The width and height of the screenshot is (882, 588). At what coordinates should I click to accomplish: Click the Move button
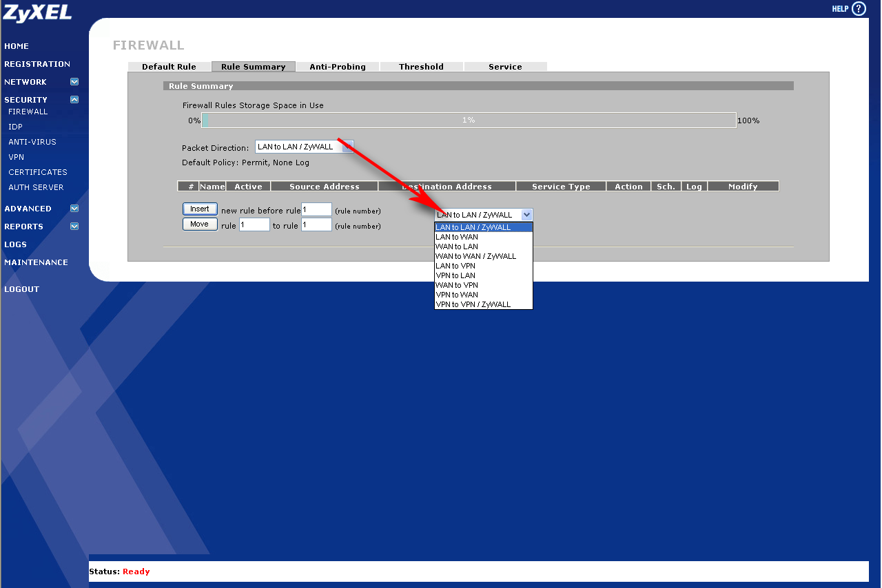point(200,224)
